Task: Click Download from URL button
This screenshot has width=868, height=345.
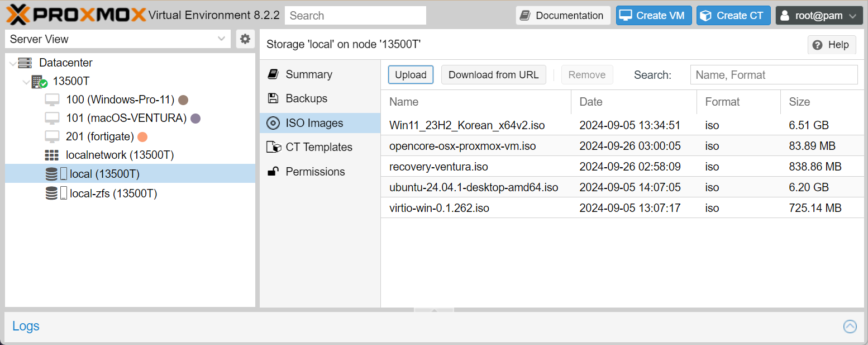Action: (x=494, y=75)
